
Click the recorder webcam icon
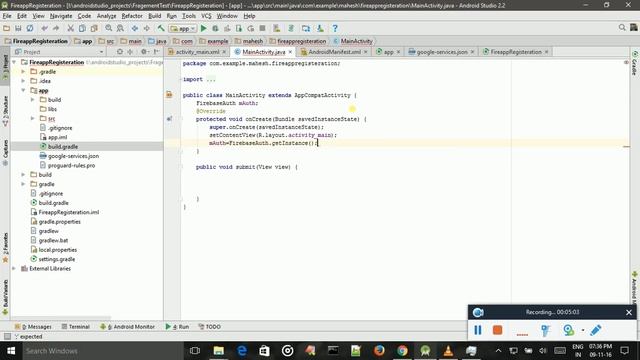pyautogui.click(x=568, y=330)
